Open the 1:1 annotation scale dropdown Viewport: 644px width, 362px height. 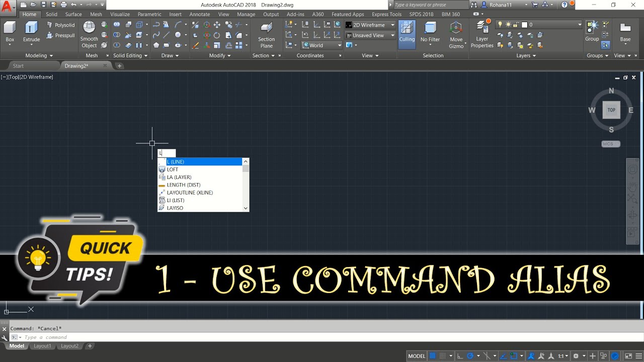click(x=563, y=356)
